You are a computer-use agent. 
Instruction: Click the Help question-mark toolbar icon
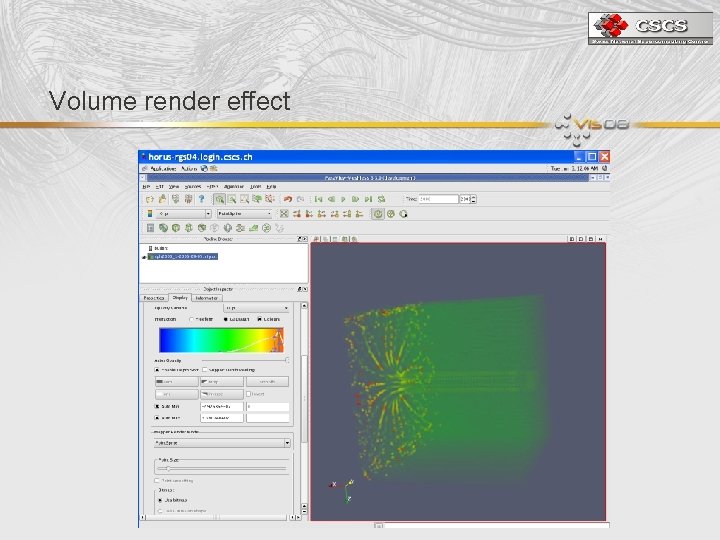coord(201,199)
